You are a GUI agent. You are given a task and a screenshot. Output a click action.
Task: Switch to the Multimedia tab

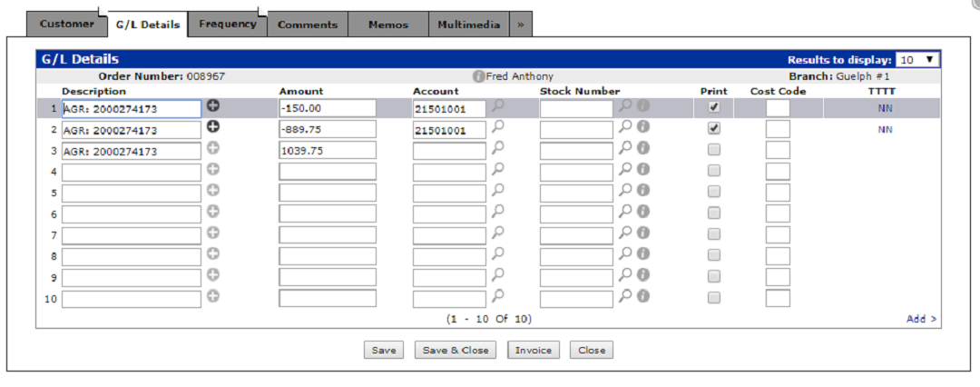(469, 25)
